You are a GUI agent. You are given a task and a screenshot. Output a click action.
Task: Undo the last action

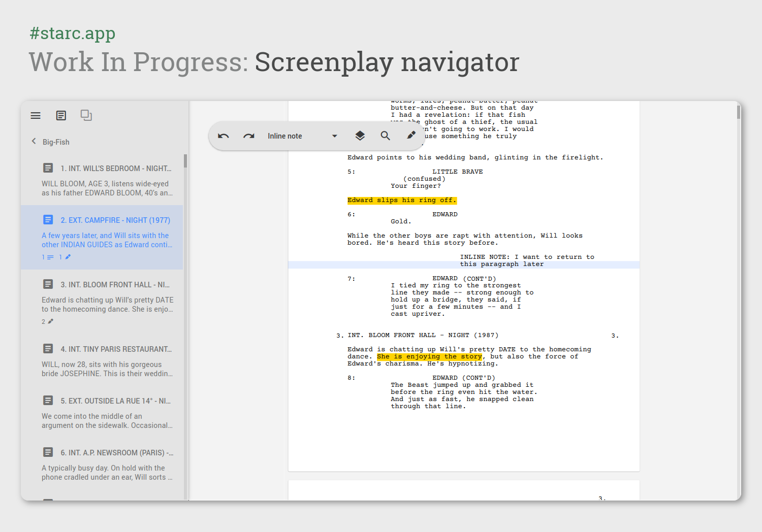pyautogui.click(x=224, y=136)
